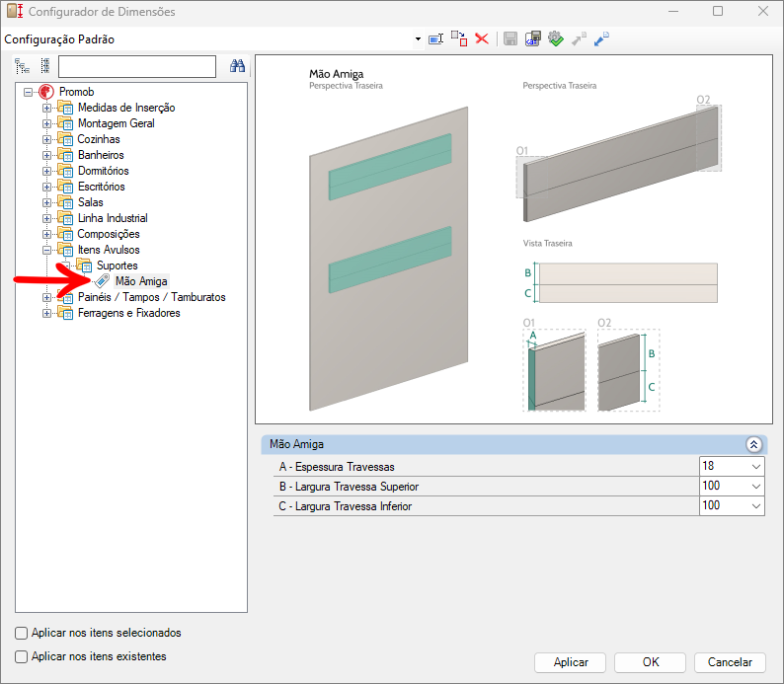The height and width of the screenshot is (684, 784).
Task: Click the duplicate configuration icon
Action: pyautogui.click(x=459, y=38)
